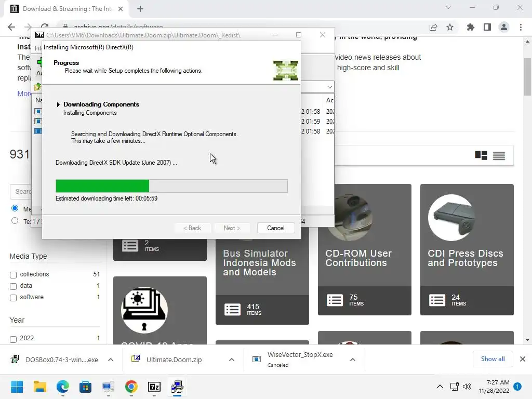Open the Chrome profile avatar
Image resolution: width=532 pixels, height=399 pixels.
click(504, 27)
